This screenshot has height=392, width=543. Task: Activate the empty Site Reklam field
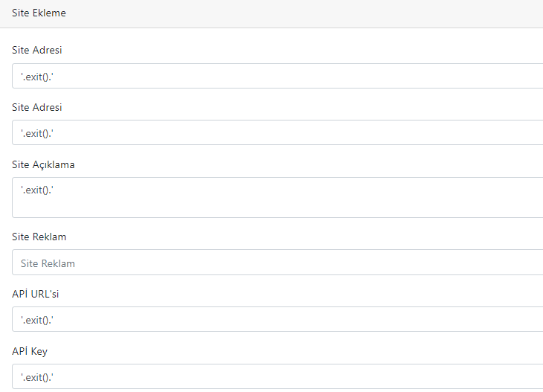277,262
